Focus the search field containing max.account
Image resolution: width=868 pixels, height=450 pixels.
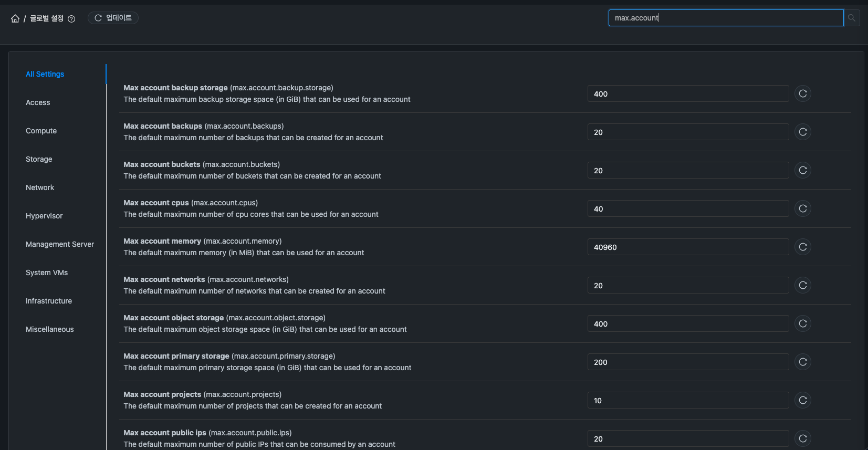726,18
